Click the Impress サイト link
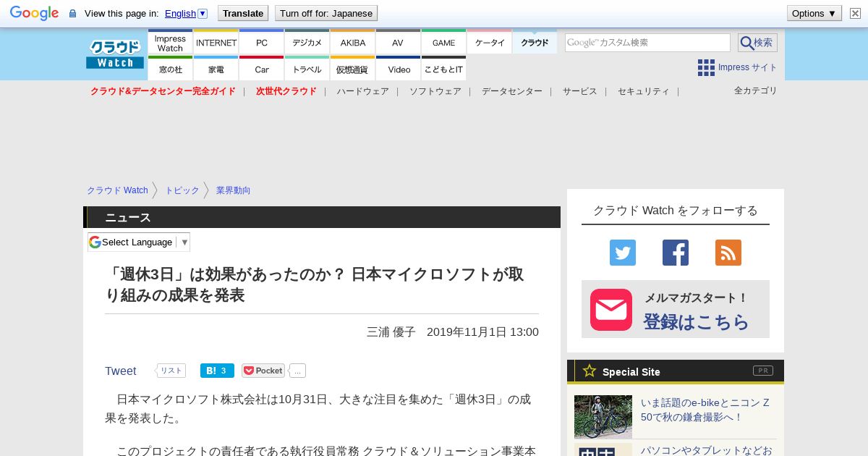Viewport: 868px width, 456px height. [747, 67]
